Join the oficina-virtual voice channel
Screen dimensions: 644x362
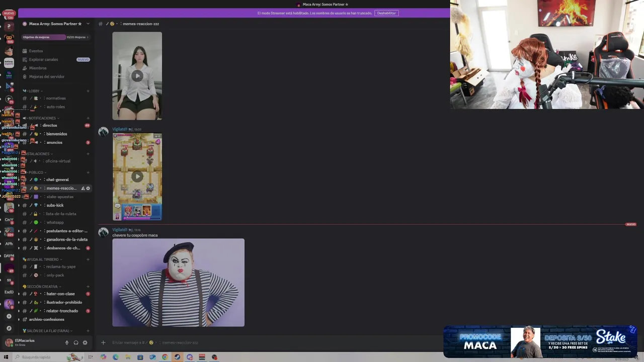[55, 161]
